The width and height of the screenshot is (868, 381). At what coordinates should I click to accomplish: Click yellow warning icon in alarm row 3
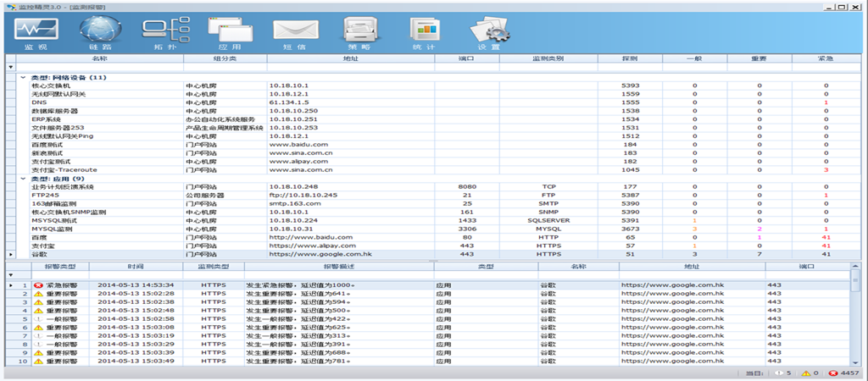38,302
